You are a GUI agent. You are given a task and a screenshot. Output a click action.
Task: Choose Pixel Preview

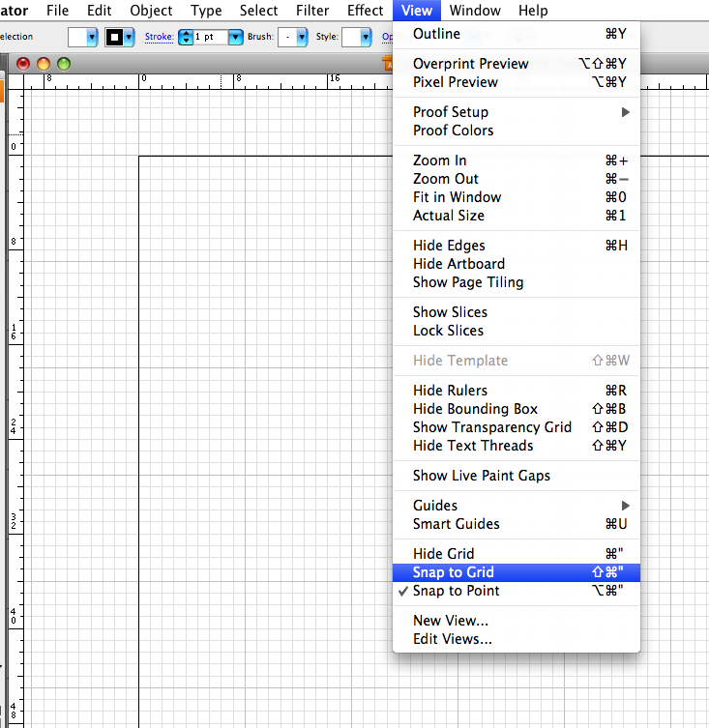coord(517,82)
